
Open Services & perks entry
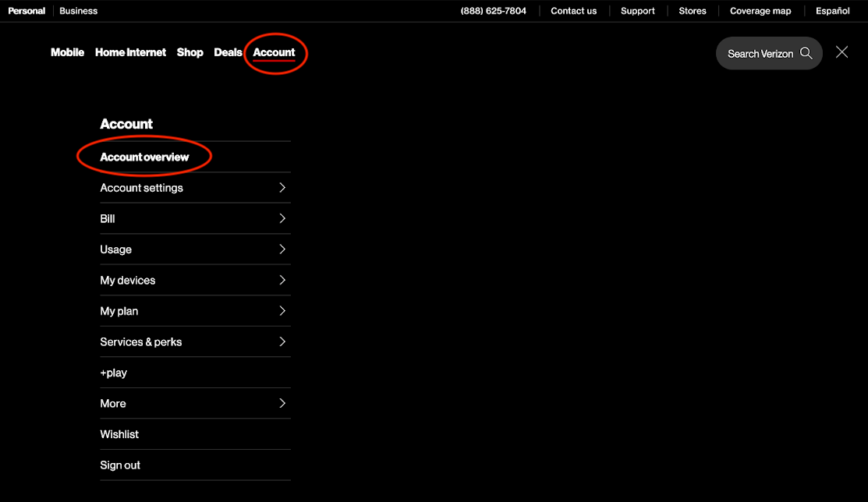[196, 341]
